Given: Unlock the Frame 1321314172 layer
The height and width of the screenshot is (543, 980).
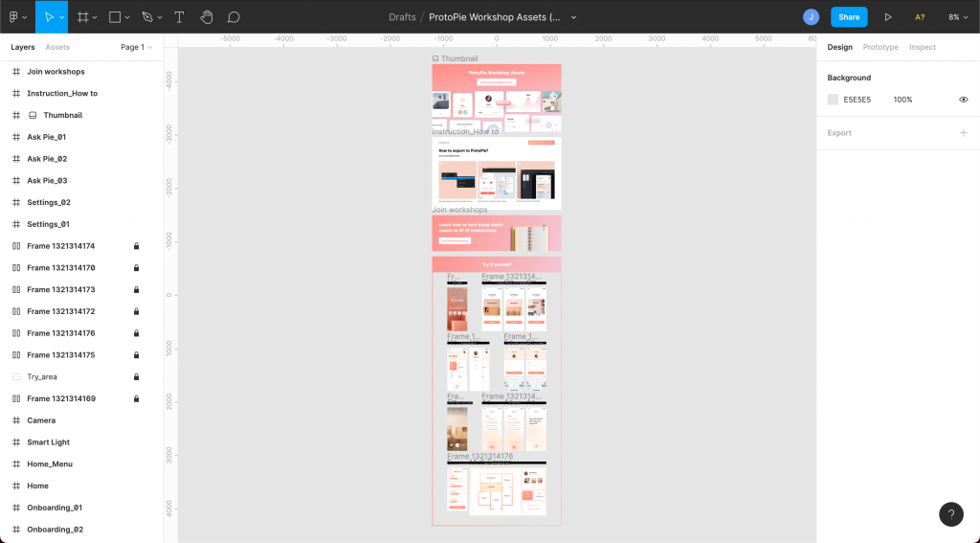Looking at the screenshot, I should (x=136, y=311).
